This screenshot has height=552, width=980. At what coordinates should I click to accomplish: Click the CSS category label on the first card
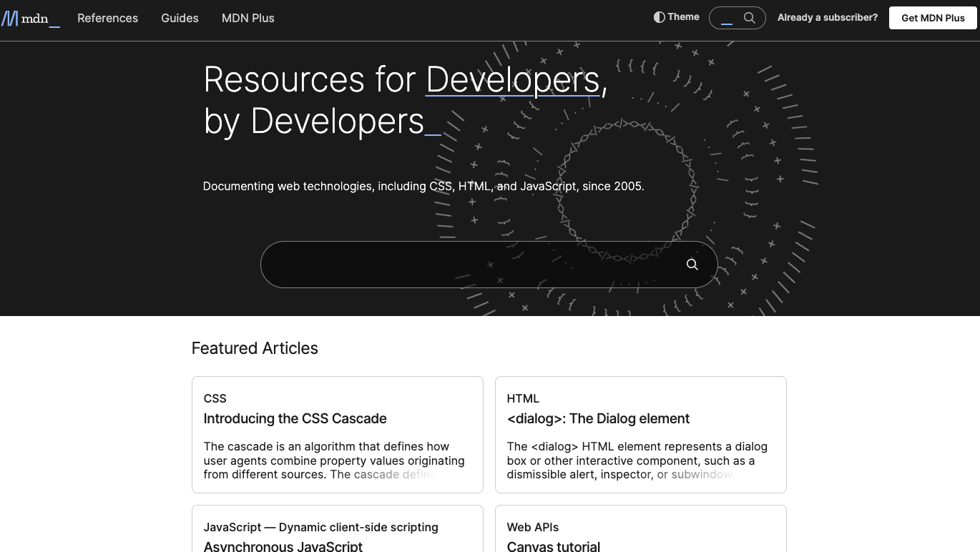point(215,398)
